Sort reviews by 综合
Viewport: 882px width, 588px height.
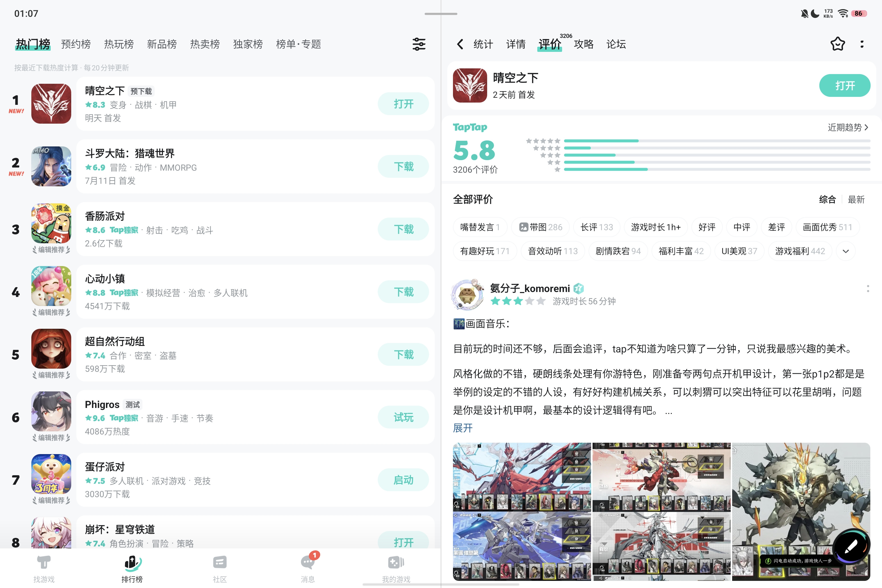point(827,199)
